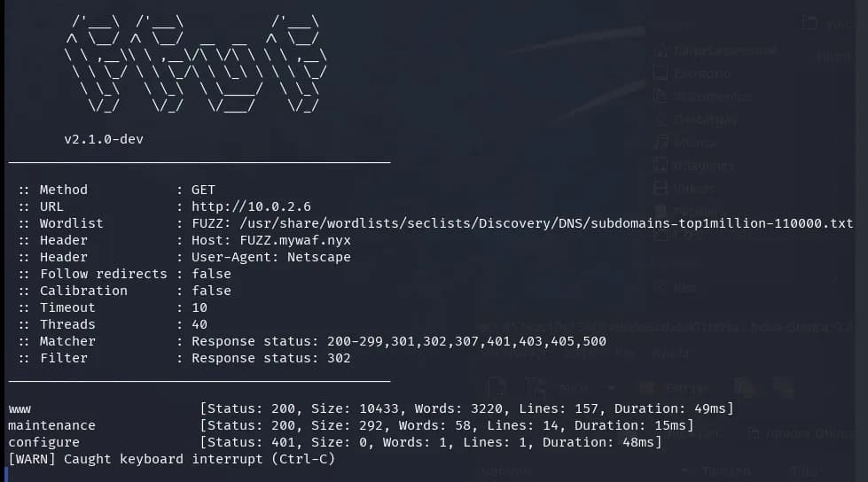Click the Host: FUZZ.mywaf.nyx header value

271,240
